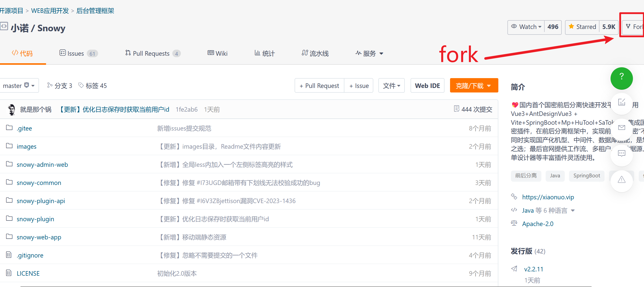Expand the master branch selector
The height and width of the screenshot is (287, 644).
pyautogui.click(x=19, y=86)
